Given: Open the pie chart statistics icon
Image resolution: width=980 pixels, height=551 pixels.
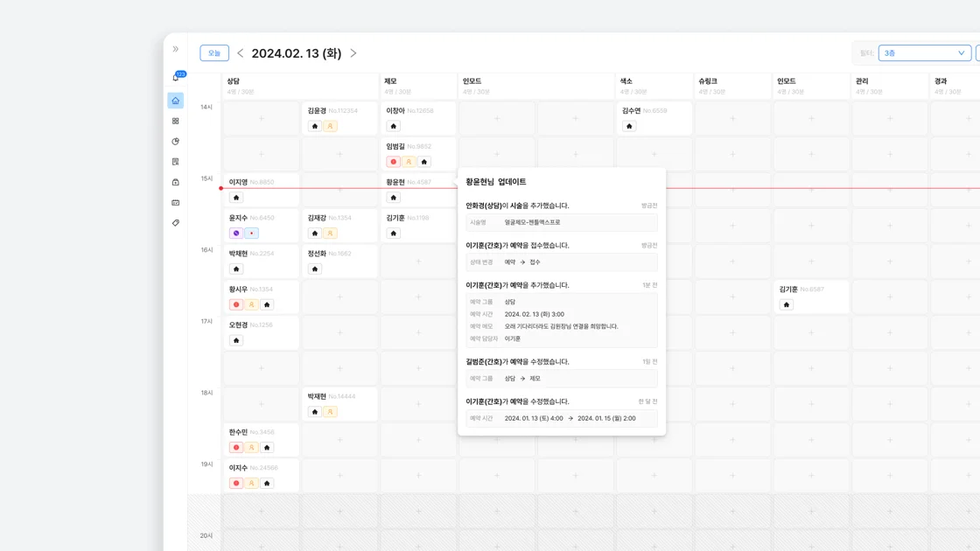Looking at the screenshot, I should coord(176,142).
